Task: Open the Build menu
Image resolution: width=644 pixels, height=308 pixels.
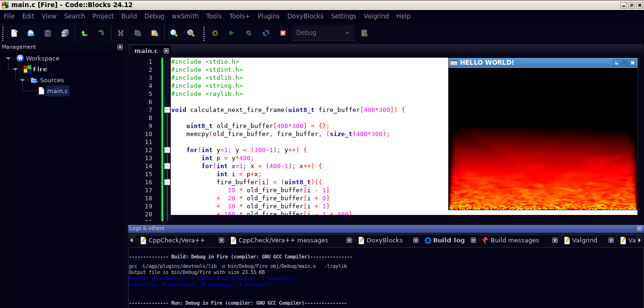Action: (129, 16)
